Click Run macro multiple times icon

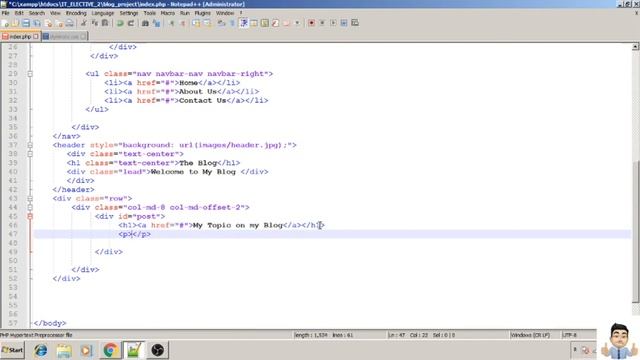(344, 23)
